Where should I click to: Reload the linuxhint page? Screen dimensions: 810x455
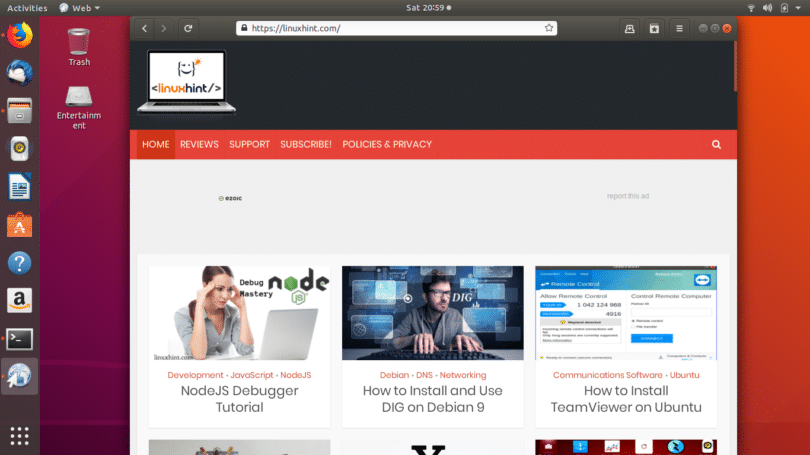tap(188, 28)
